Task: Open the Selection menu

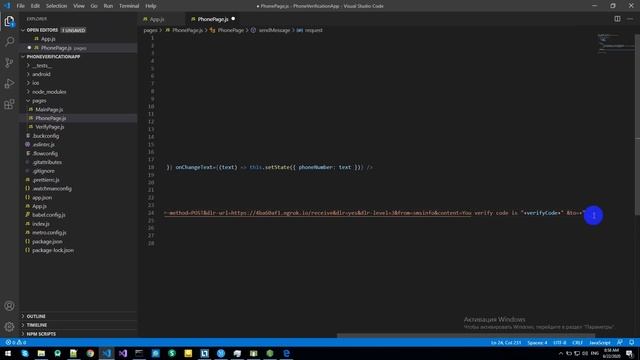Action: (56, 6)
